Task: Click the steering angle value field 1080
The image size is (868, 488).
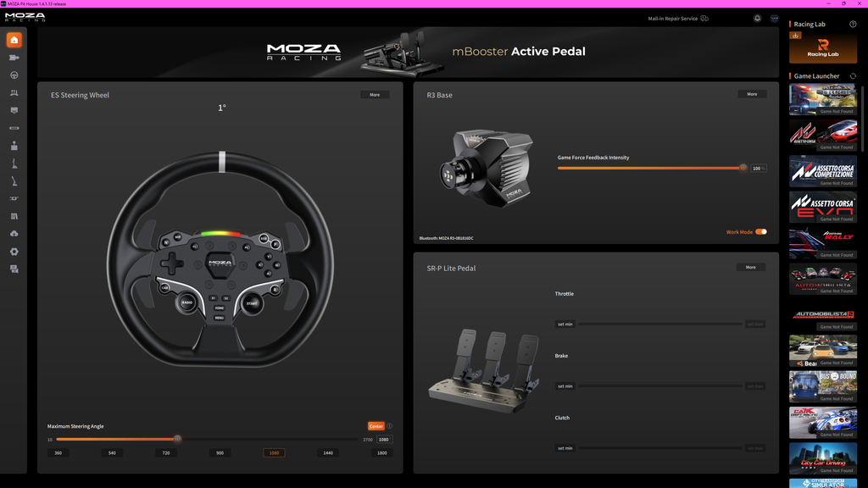Action: [x=384, y=440]
